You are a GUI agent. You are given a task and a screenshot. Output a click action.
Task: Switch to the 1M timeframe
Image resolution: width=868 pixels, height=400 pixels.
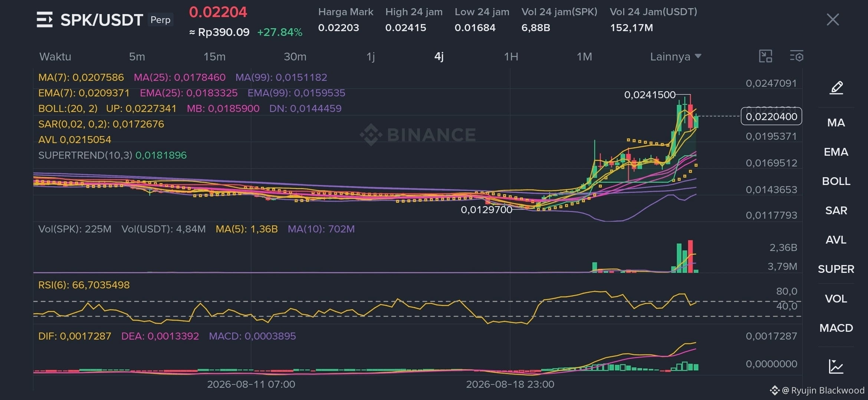[x=584, y=57]
